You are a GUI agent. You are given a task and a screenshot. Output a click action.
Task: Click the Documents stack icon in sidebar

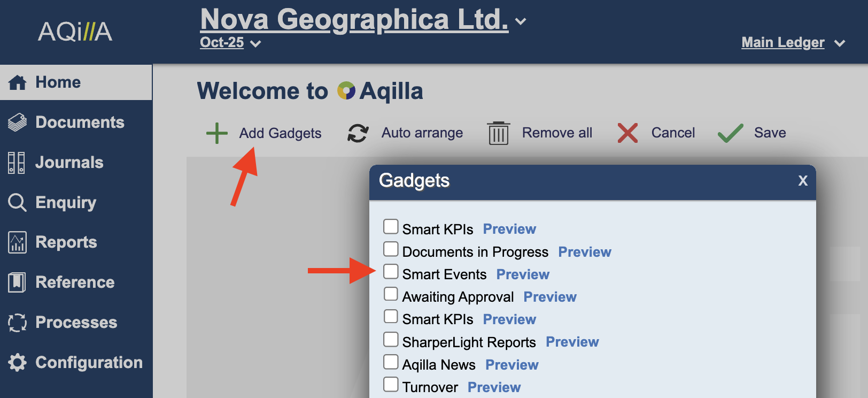click(17, 123)
